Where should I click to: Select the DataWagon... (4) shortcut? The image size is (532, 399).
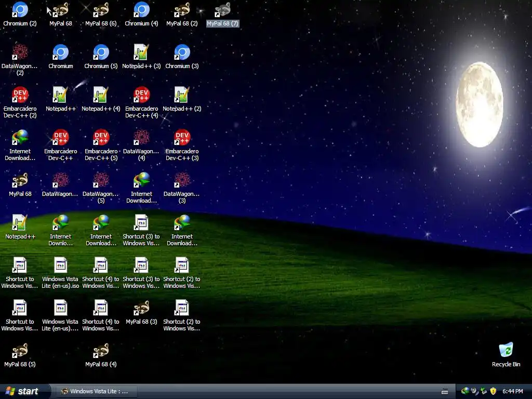click(141, 145)
